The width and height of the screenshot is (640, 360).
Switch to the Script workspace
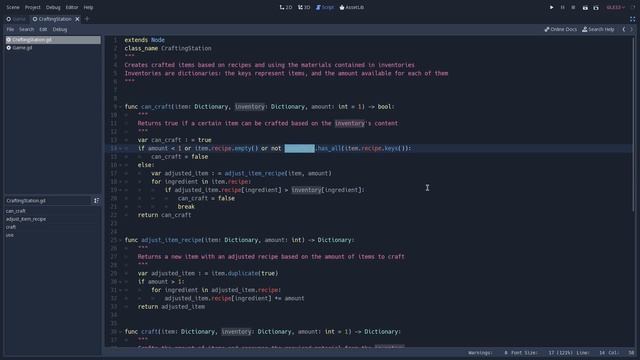325,7
